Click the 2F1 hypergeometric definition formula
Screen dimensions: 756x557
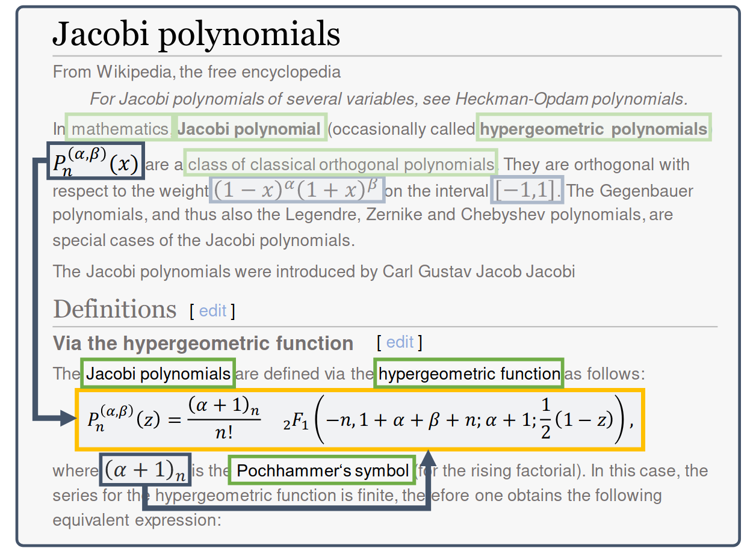tap(359, 420)
